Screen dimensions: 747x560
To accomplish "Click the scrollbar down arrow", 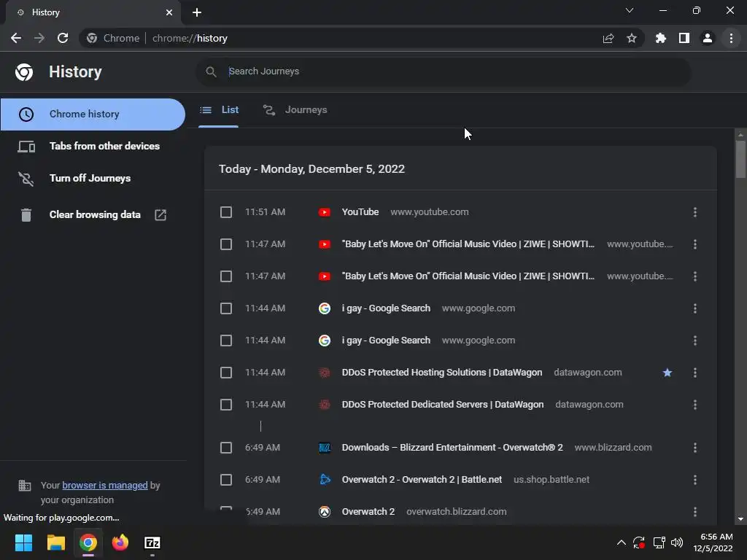I will (x=740, y=519).
